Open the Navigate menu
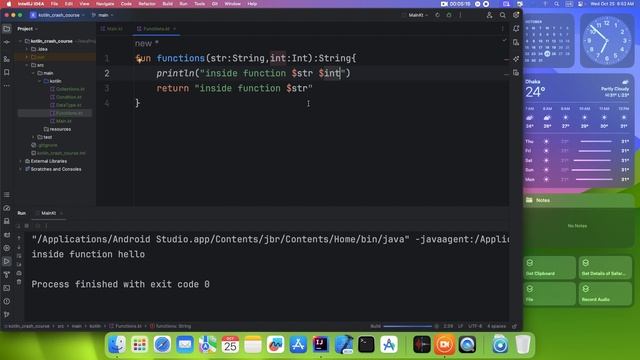The height and width of the screenshot is (360, 640). (105, 4)
